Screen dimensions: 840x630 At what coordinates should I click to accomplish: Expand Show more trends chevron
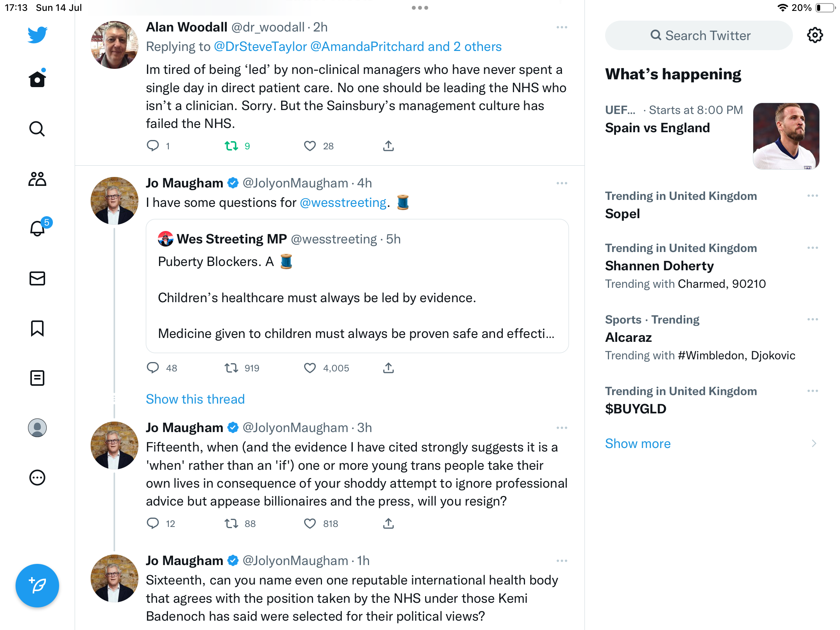pos(814,444)
